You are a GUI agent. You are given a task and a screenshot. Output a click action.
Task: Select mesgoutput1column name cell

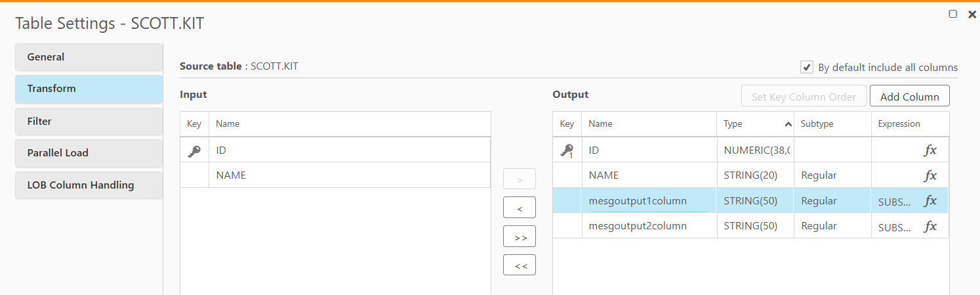[649, 201]
